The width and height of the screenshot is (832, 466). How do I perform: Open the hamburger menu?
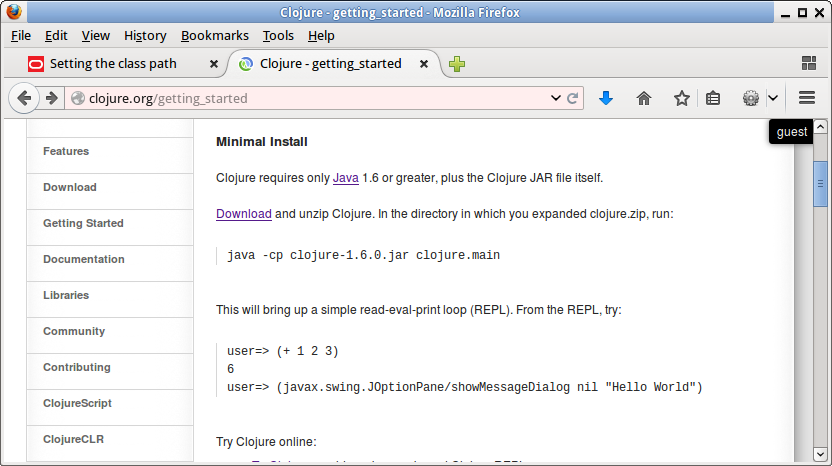point(807,98)
